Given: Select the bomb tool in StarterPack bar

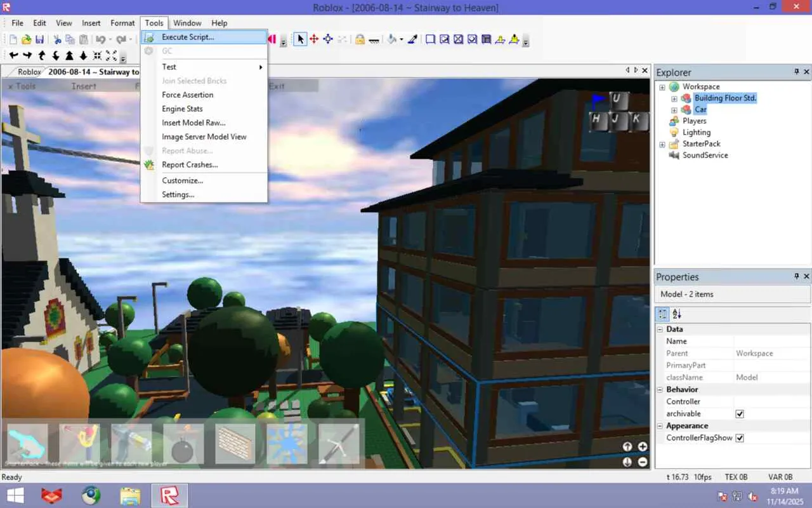Looking at the screenshot, I should (x=183, y=444).
